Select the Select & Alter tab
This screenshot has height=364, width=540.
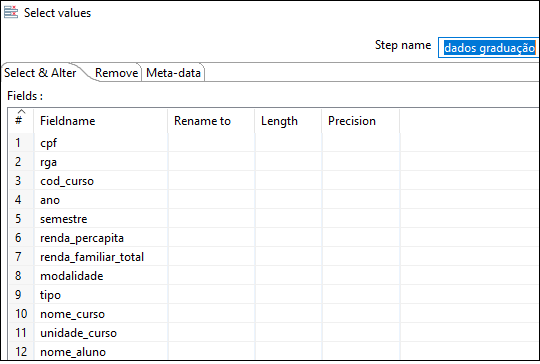pyautogui.click(x=40, y=73)
